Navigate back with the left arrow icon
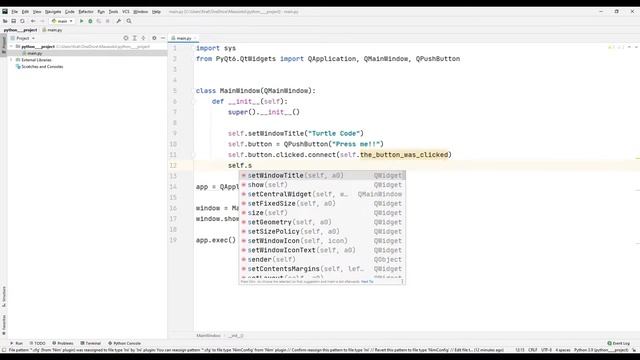Image resolution: width=640 pixels, height=360 pixels. click(x=33, y=21)
